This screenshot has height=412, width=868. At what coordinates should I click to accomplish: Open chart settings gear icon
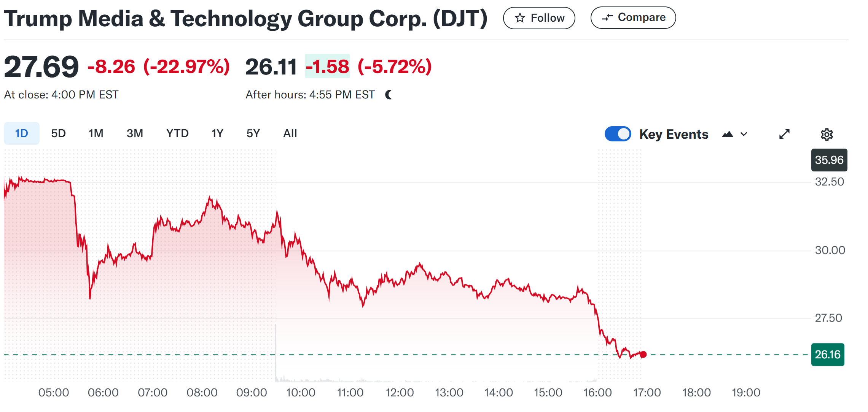coord(827,134)
